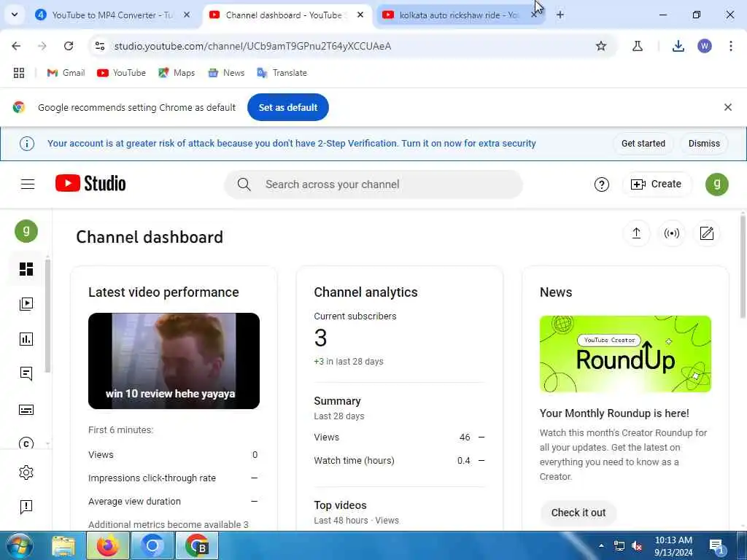747x560 pixels.
Task: Click the channel avatar in the sidebar
Action: pos(26,231)
